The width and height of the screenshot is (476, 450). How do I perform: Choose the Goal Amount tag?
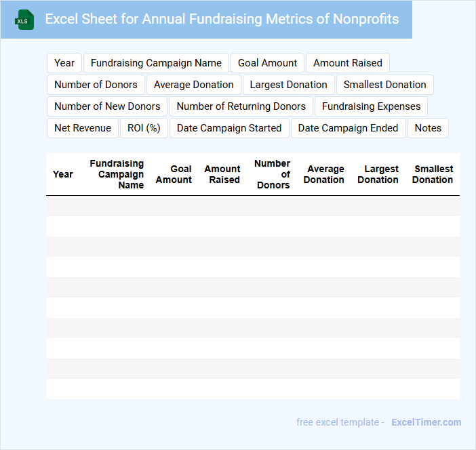267,63
